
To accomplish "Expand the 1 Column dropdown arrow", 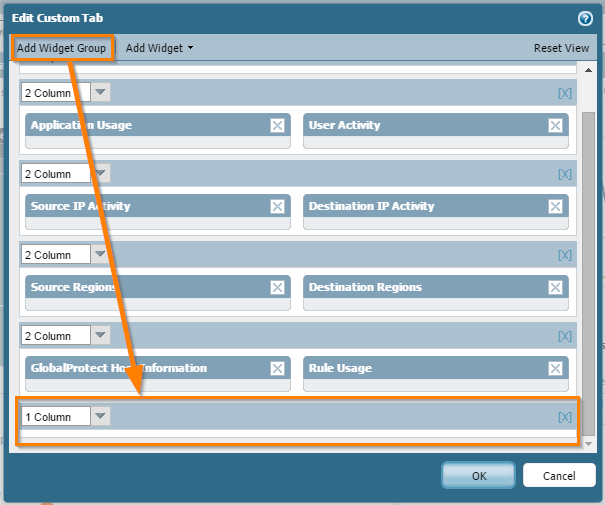I will point(100,416).
